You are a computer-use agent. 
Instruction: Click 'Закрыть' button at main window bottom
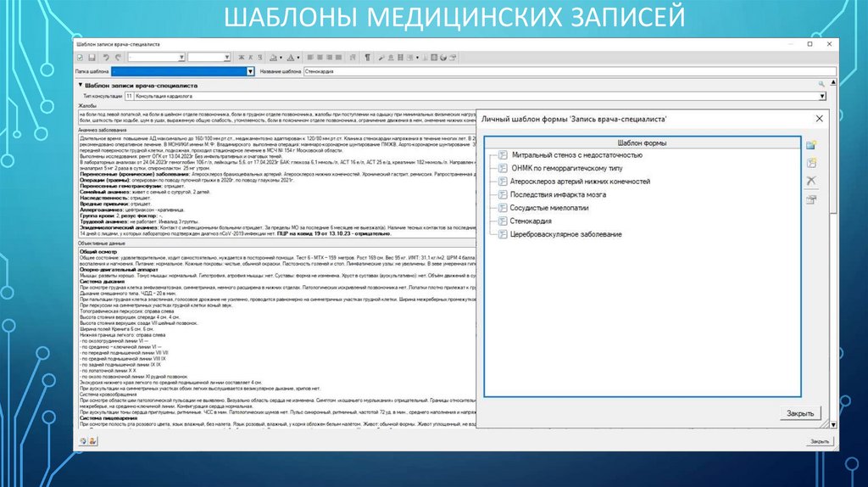[x=819, y=441]
